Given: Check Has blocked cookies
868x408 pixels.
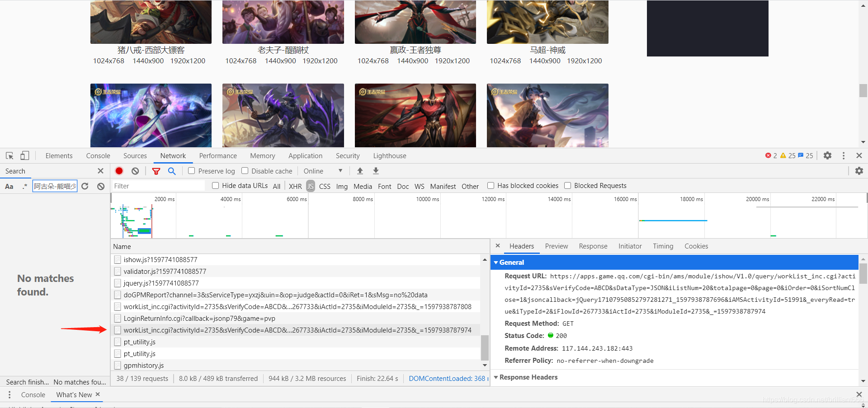Looking at the screenshot, I should [x=491, y=186].
